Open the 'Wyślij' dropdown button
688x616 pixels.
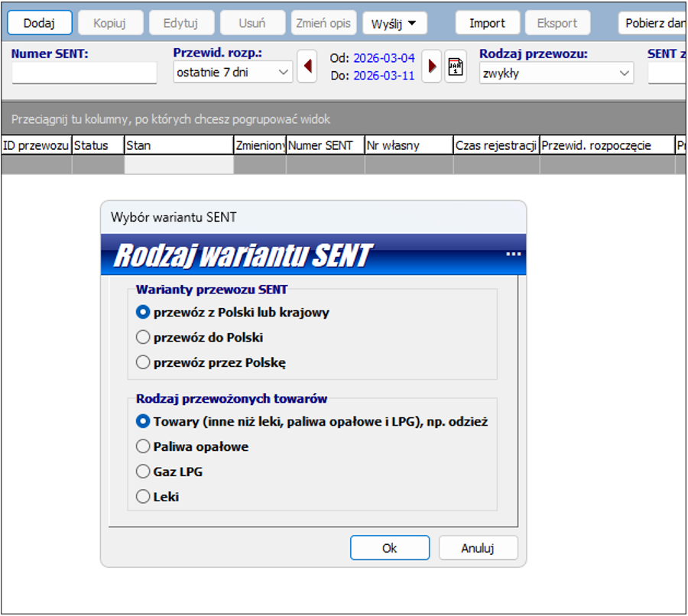394,23
